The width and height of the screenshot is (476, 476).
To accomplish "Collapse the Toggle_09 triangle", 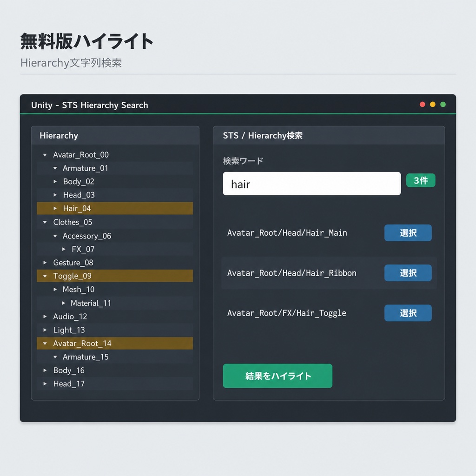I will [x=45, y=276].
